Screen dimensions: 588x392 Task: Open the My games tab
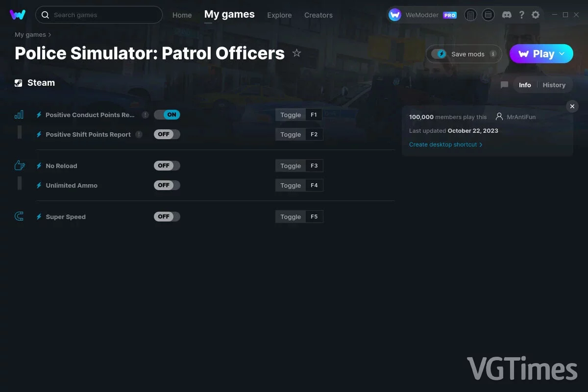[x=229, y=15]
